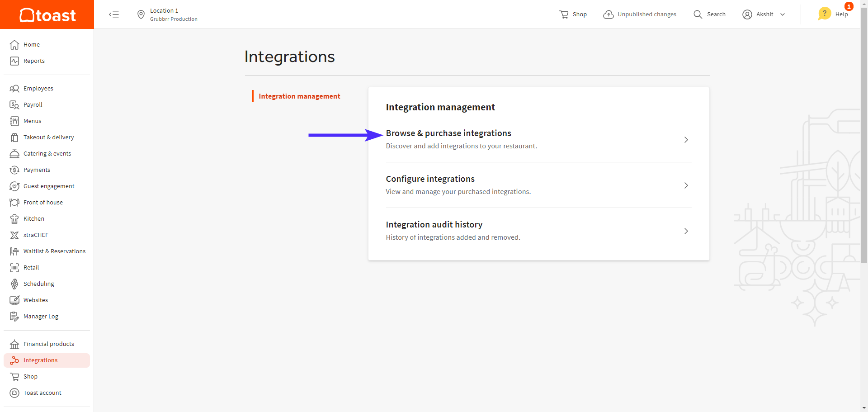Image resolution: width=868 pixels, height=412 pixels.
Task: Click the Location 1 pin icon
Action: pos(141,15)
